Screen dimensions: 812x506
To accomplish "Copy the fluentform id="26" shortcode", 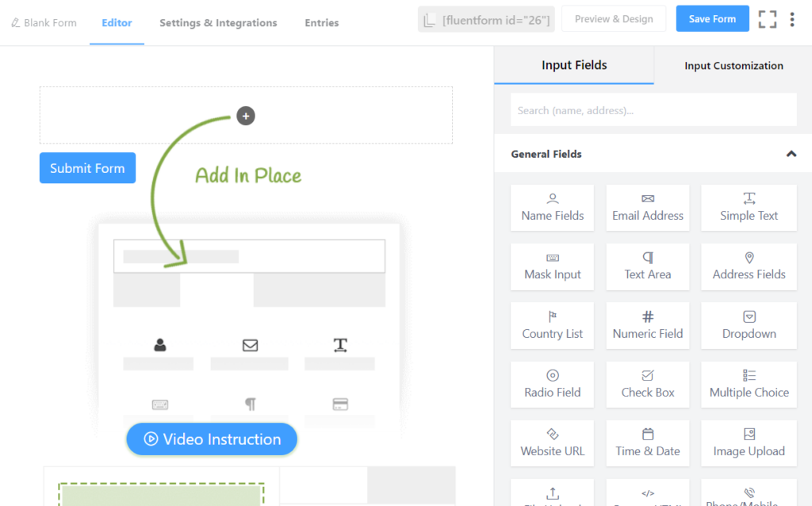I will pos(486,20).
